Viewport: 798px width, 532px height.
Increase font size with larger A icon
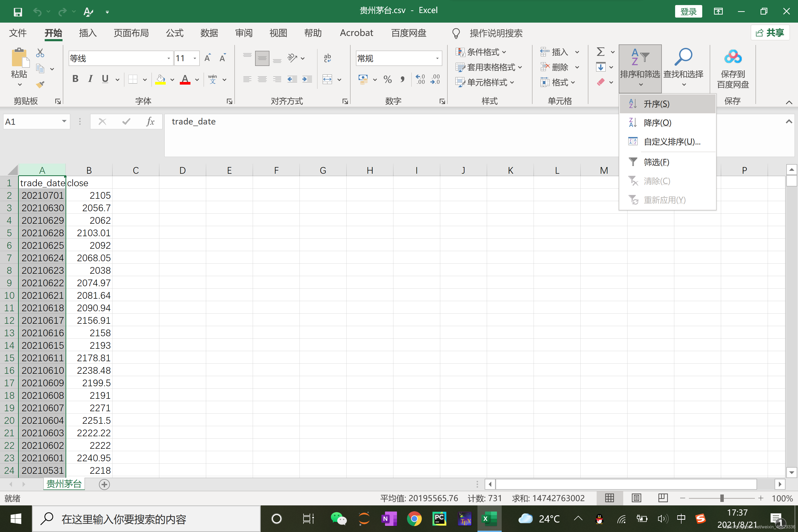click(x=208, y=58)
